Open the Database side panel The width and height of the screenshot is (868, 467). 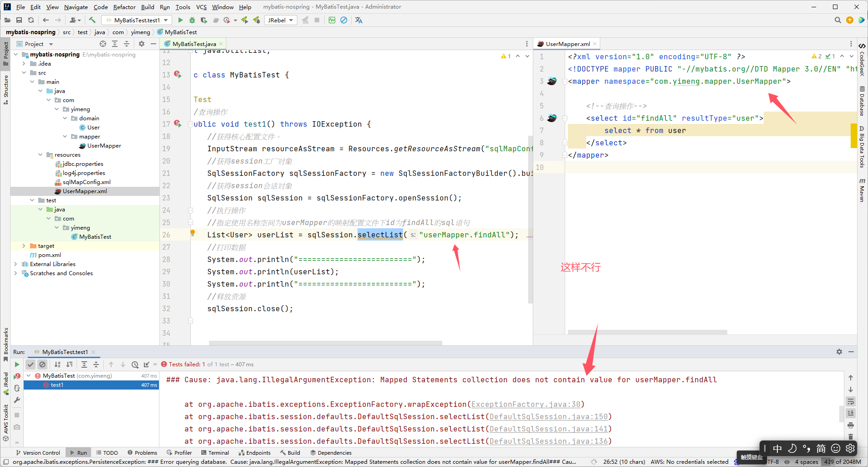(x=862, y=101)
